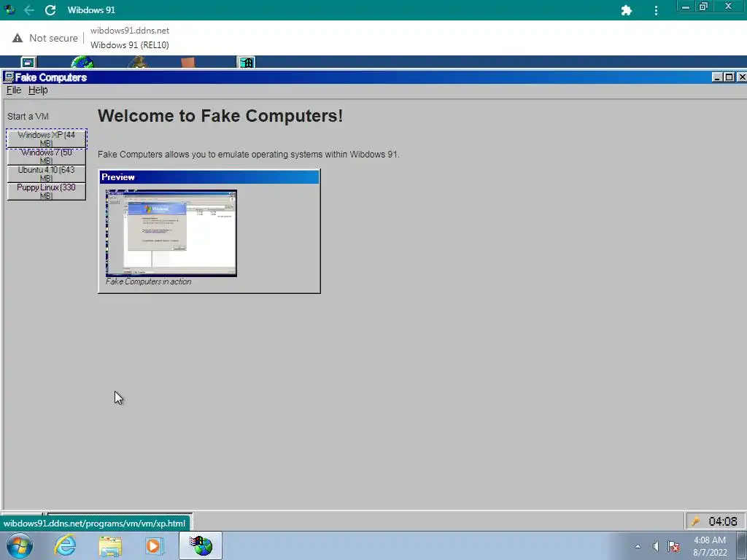Open the brown figure desktop icon

[138, 62]
